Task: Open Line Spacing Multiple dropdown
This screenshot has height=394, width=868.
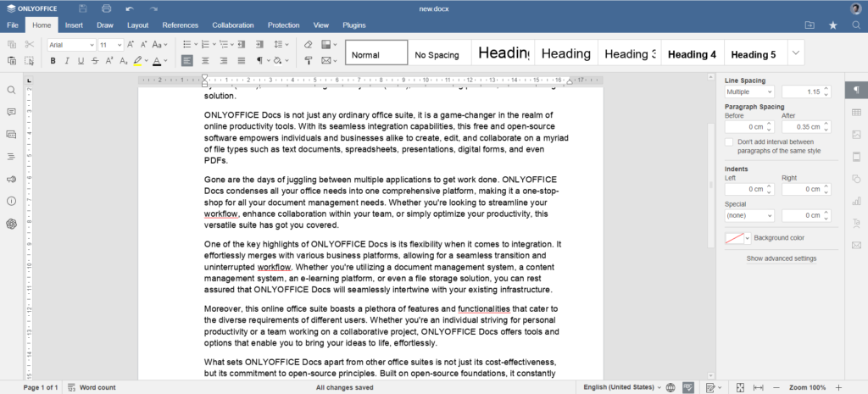Action: pos(749,92)
